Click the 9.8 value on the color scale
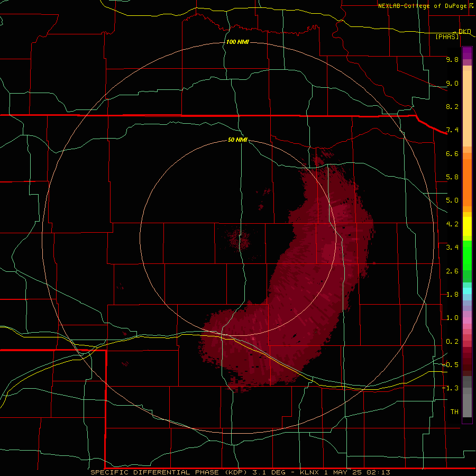 (452, 59)
